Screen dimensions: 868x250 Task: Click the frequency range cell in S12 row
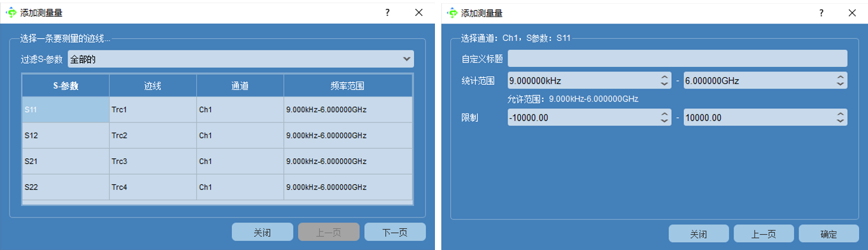[348, 136]
